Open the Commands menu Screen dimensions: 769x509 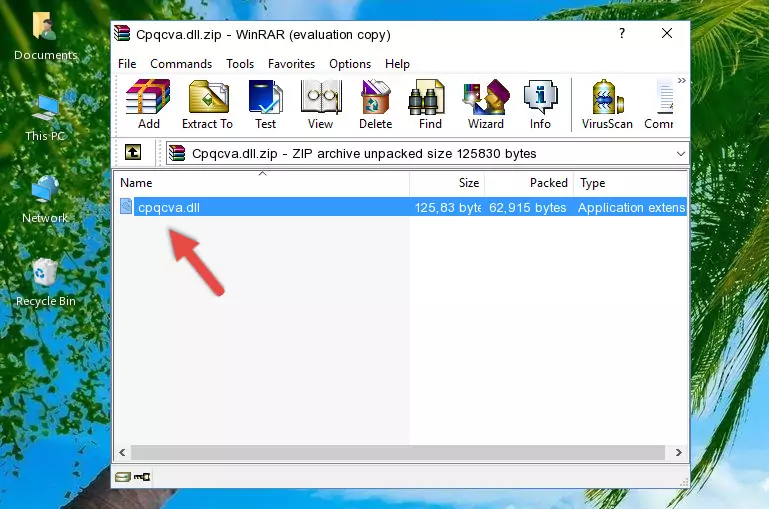coord(181,64)
